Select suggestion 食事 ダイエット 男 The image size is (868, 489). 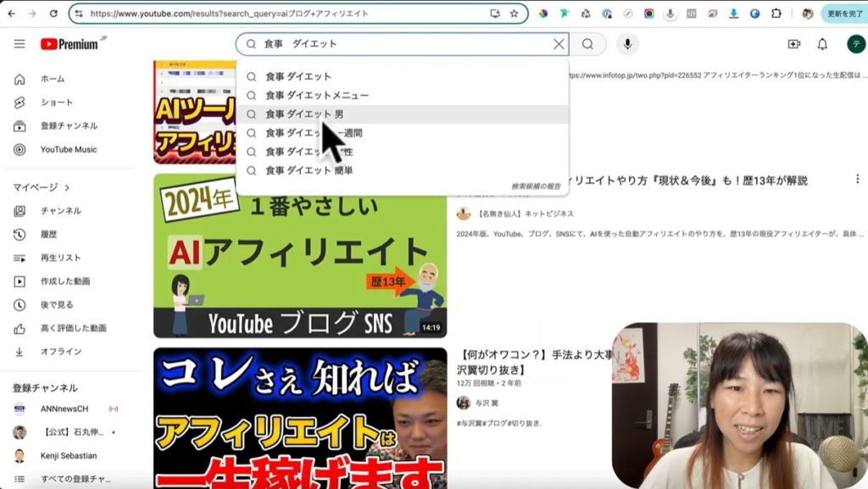click(304, 114)
